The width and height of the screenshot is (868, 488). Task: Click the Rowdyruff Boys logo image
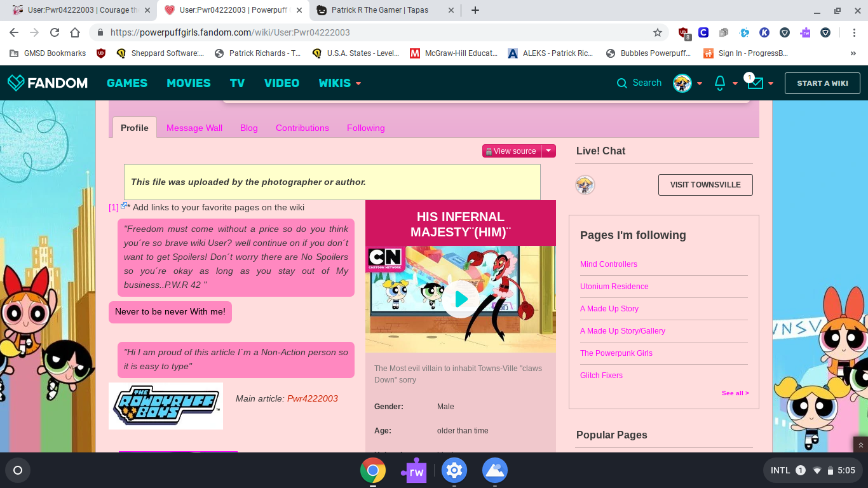[x=166, y=406]
